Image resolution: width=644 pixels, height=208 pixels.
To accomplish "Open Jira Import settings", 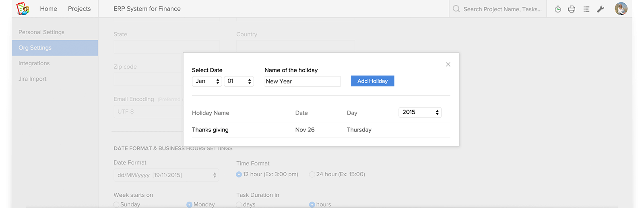I will (33, 79).
